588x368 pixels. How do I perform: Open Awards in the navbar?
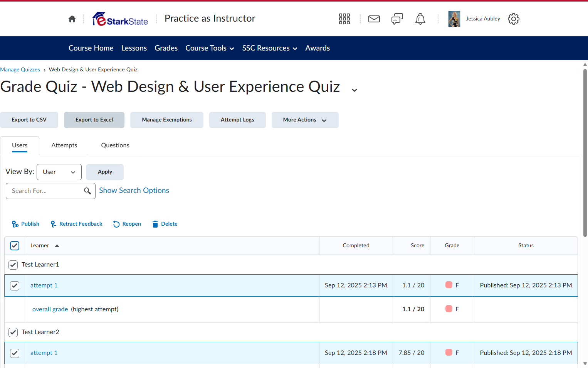[x=318, y=48]
